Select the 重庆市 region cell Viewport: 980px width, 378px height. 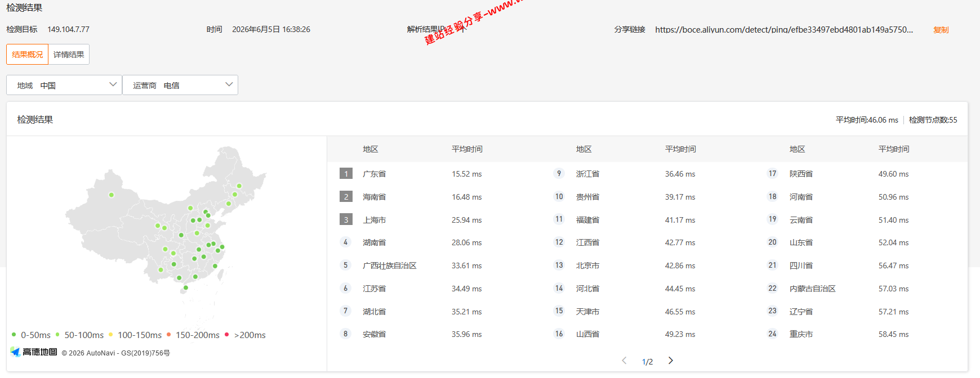pos(801,334)
